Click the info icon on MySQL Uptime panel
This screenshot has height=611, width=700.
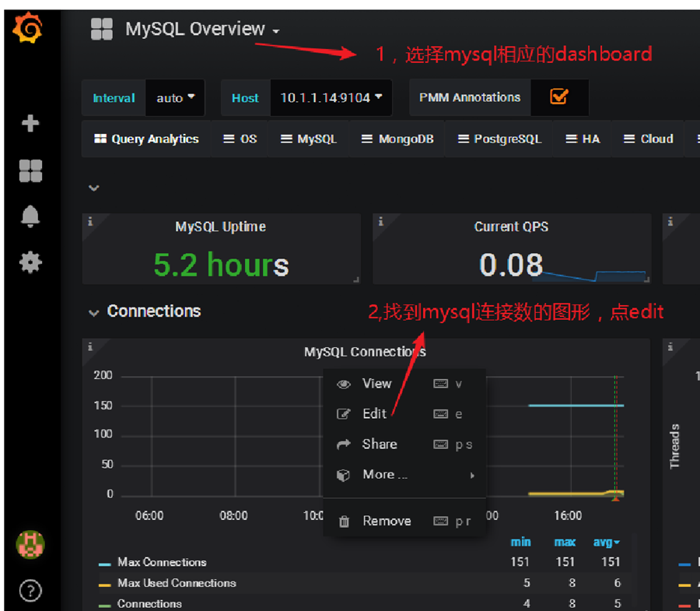point(90,222)
